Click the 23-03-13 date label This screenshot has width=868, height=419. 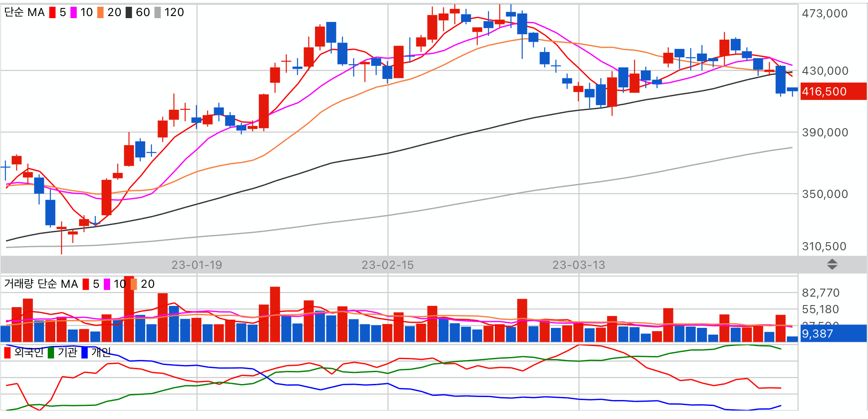point(579,265)
